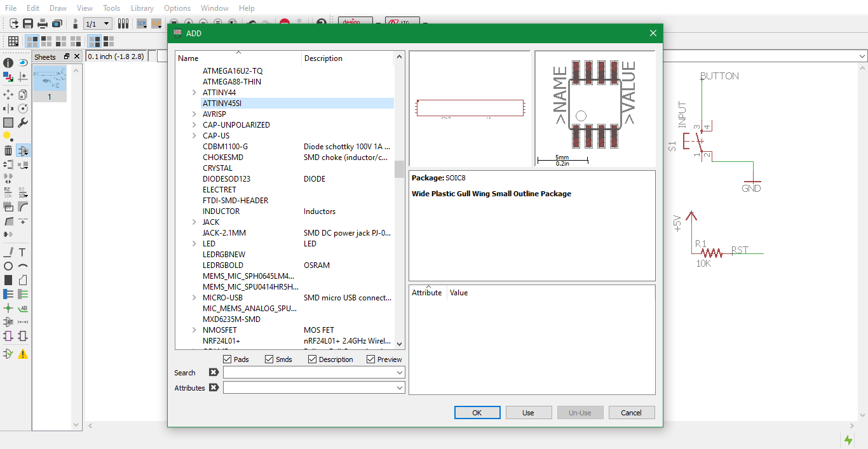Click the component list vertical scrollbar thumb

399,169
